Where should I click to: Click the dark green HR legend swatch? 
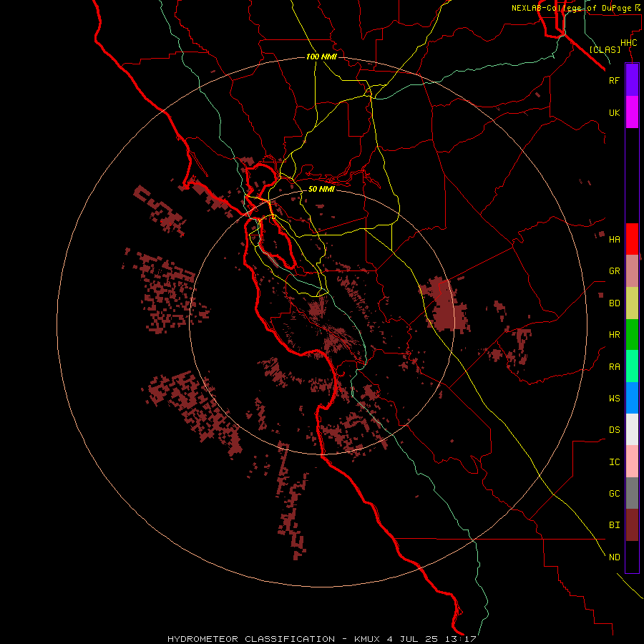(632, 335)
